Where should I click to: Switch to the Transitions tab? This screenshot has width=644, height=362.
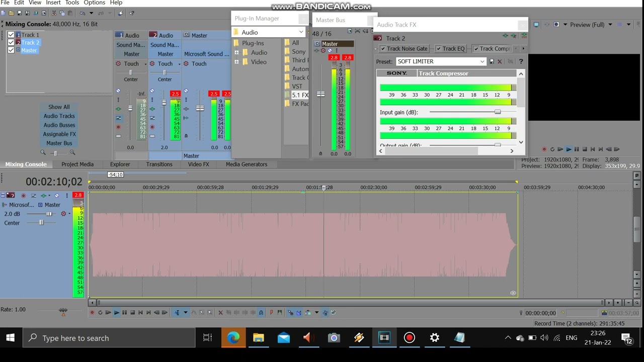click(159, 164)
